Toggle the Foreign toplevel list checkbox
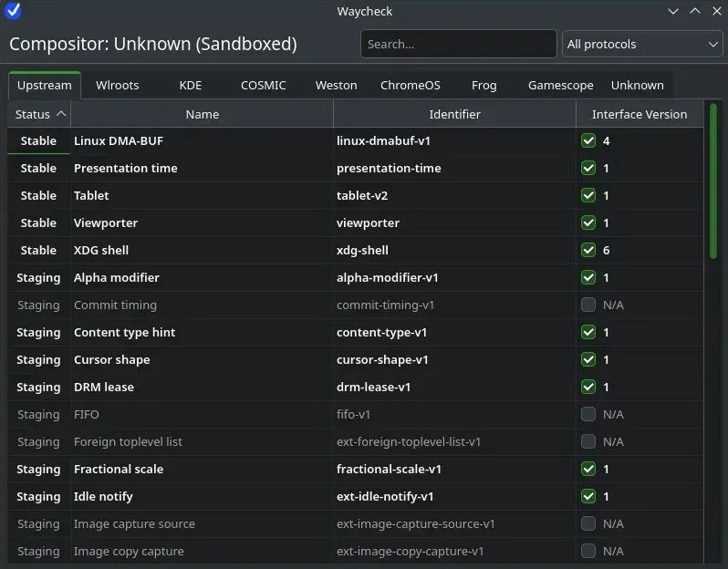Image resolution: width=728 pixels, height=569 pixels. 588,441
